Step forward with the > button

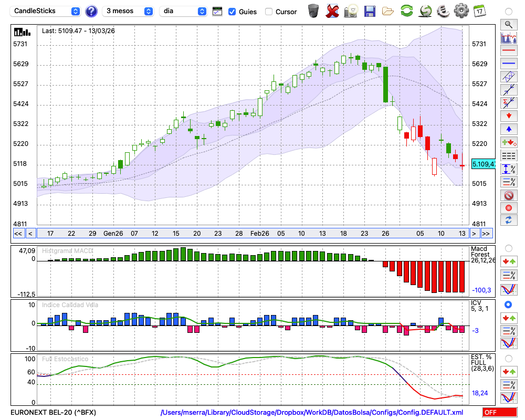[474, 234]
